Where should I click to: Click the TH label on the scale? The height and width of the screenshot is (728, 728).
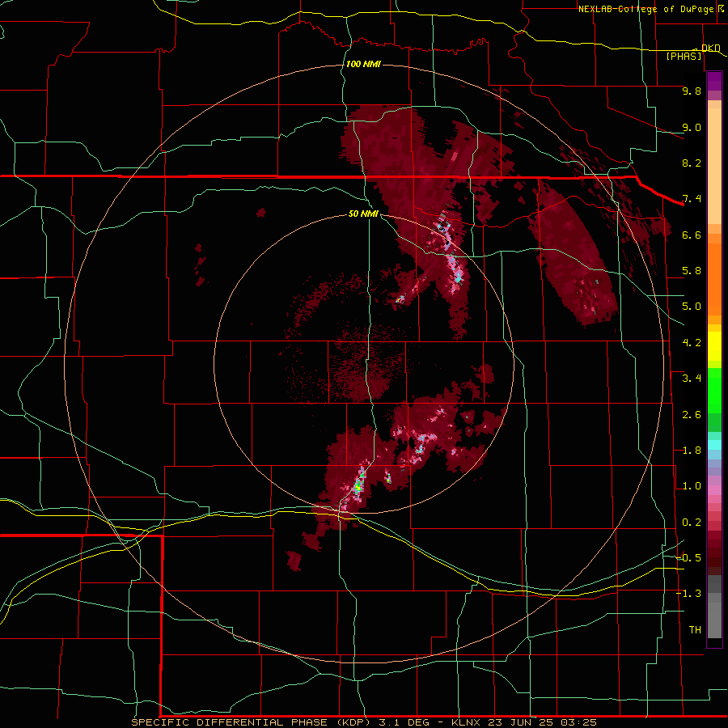(x=695, y=630)
